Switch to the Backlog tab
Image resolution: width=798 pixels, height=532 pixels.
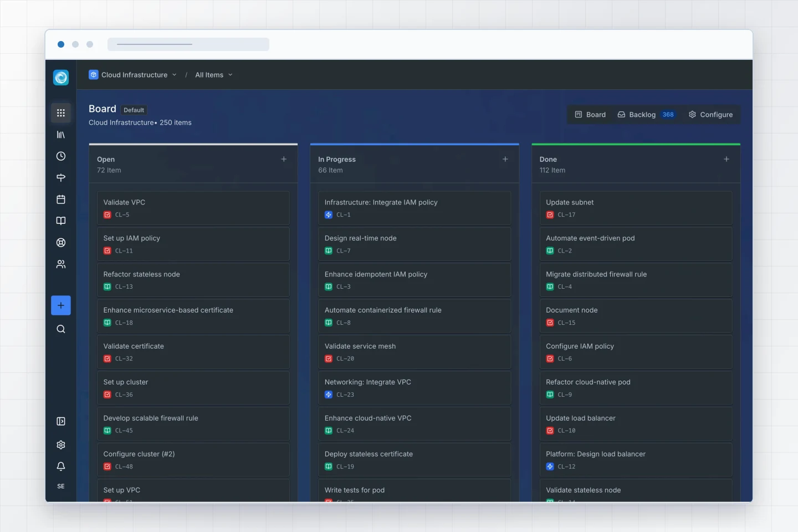(x=647, y=115)
